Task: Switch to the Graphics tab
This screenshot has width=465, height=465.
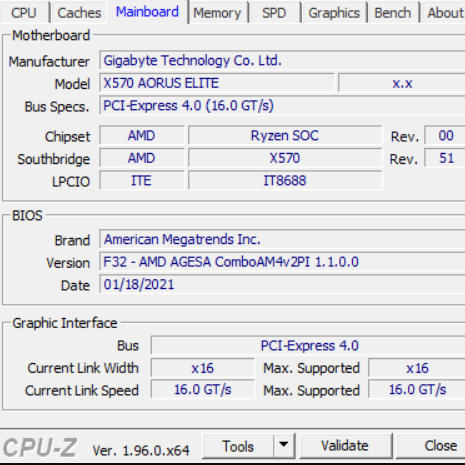Action: click(x=334, y=13)
